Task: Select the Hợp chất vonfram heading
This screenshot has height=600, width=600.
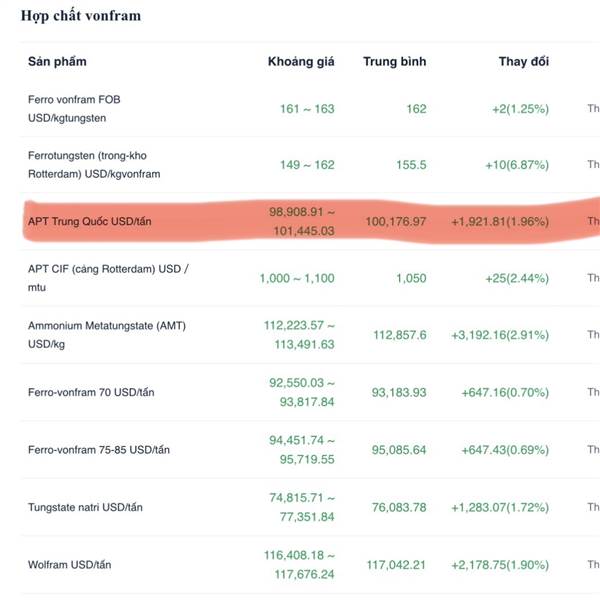Action: 81,16
